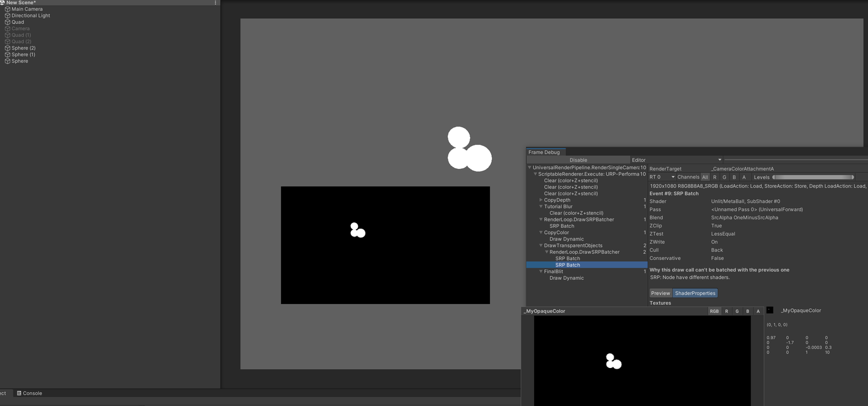
Task: Collapse the DrawTransparentObjects tree entry
Action: [x=540, y=246]
